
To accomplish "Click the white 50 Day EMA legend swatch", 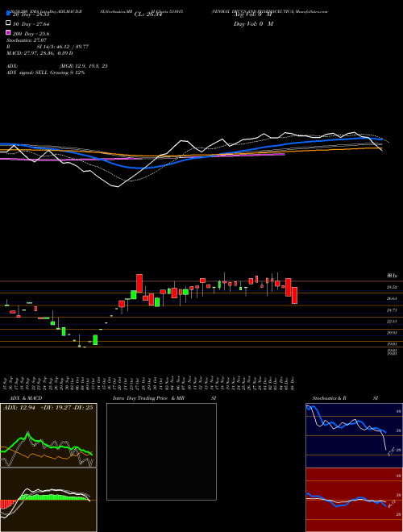I will click(8, 23).
